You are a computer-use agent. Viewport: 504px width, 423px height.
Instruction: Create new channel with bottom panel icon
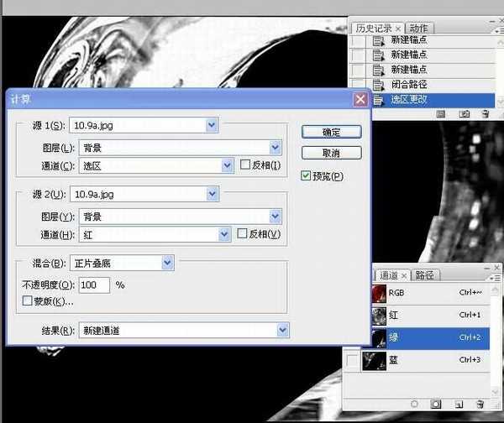tap(458, 404)
